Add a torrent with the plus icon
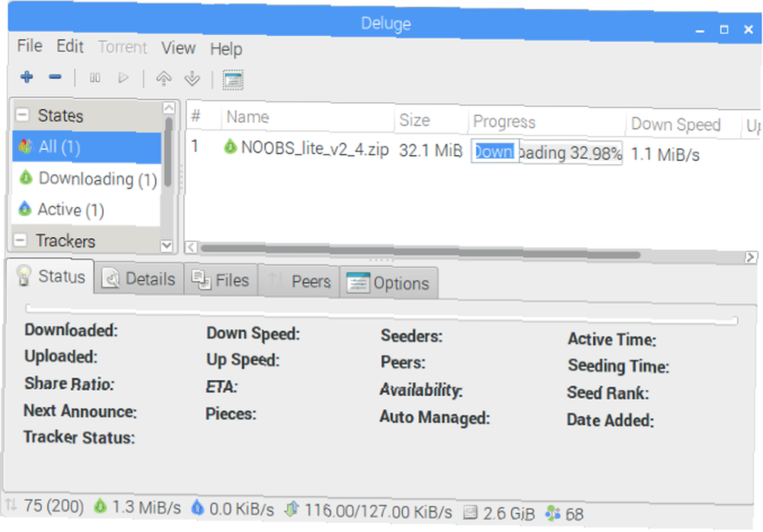This screenshot has width=763, height=532. [27, 77]
